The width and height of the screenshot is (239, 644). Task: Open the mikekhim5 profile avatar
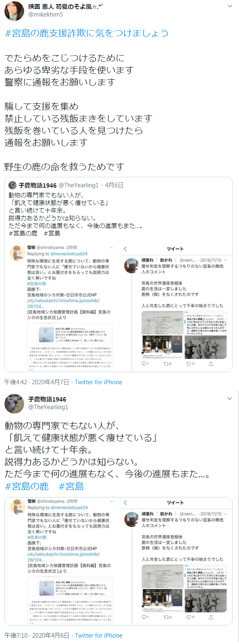coord(14,11)
